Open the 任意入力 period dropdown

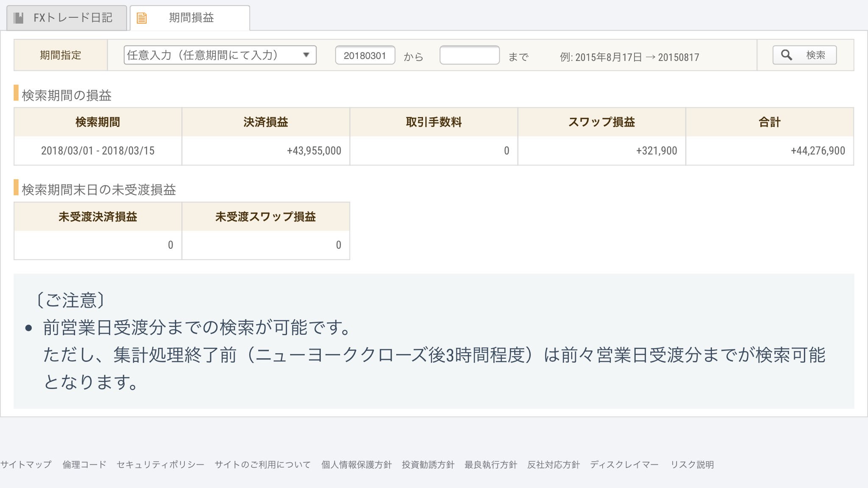[x=220, y=55]
